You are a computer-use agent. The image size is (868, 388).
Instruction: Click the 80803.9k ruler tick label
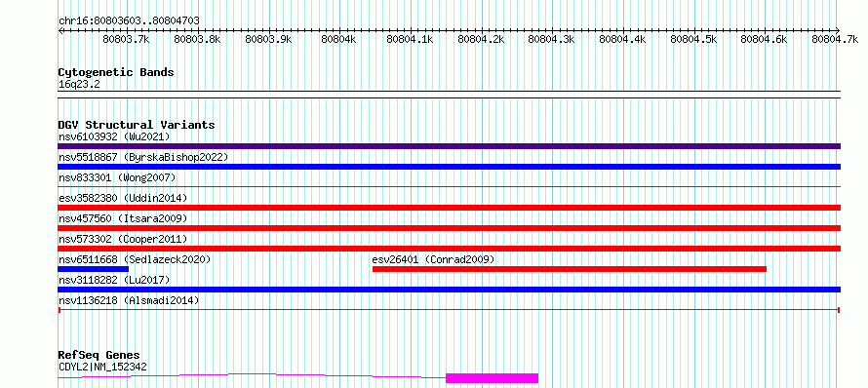tap(268, 39)
